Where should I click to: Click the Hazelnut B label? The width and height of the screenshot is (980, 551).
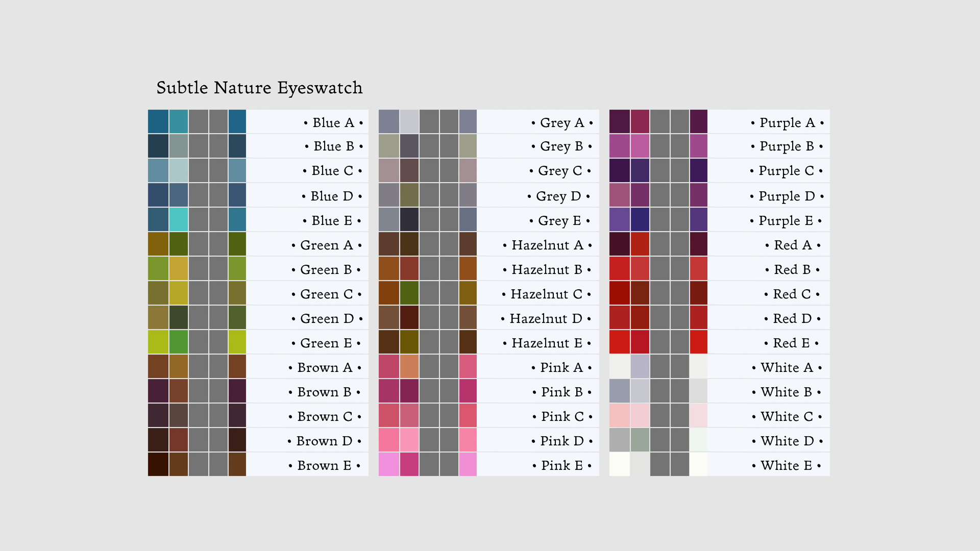pos(547,269)
